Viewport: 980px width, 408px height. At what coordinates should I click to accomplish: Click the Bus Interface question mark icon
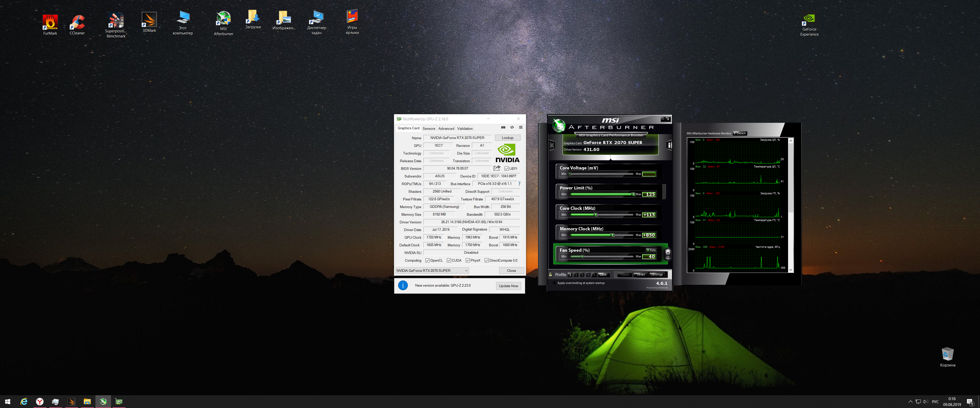pyautogui.click(x=519, y=184)
